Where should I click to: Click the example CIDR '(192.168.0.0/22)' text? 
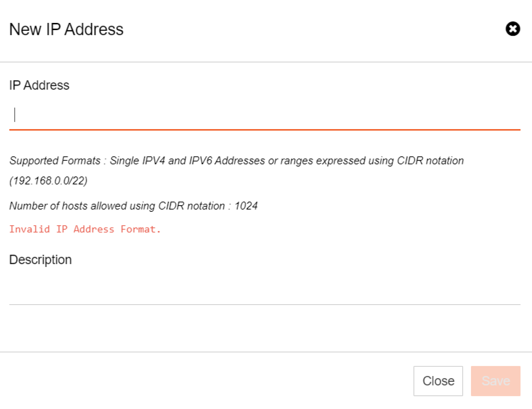click(x=48, y=181)
